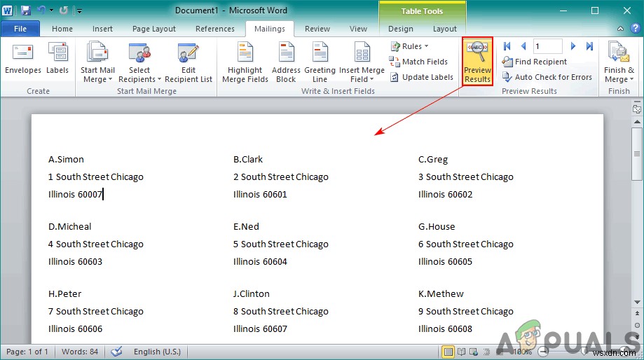Insert a Greeting Line
This screenshot has width=644, height=360.
click(x=320, y=63)
